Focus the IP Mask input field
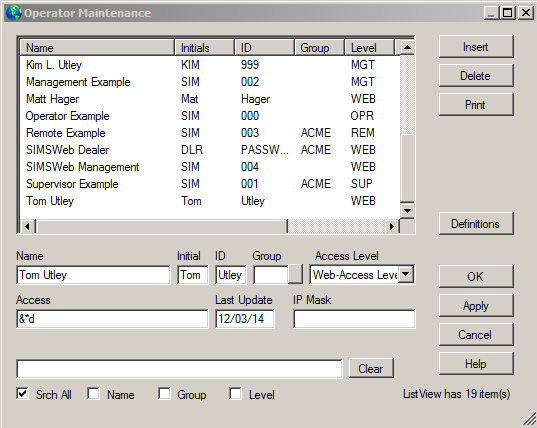 pos(354,319)
